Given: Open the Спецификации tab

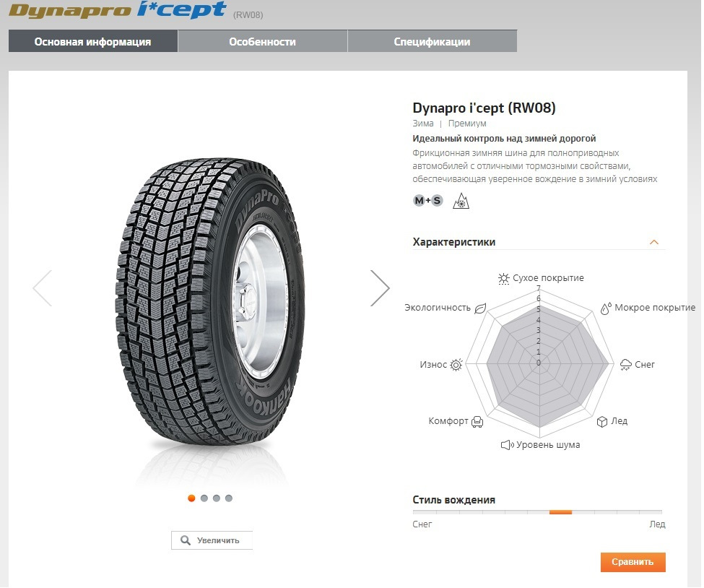Looking at the screenshot, I should [x=433, y=41].
